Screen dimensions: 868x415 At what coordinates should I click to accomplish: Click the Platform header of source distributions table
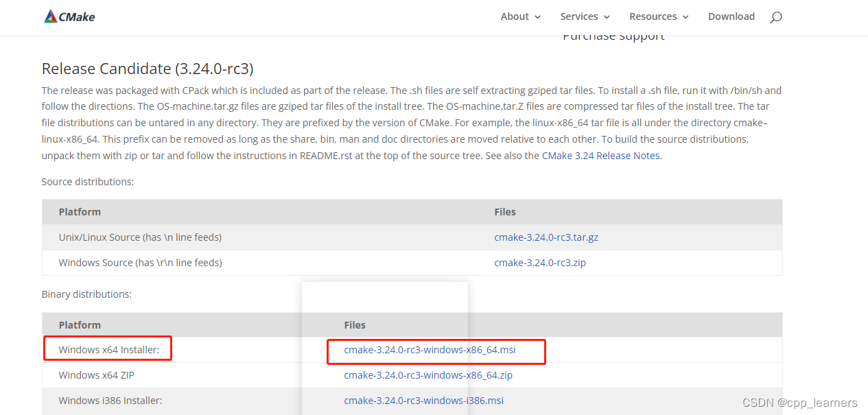pyautogui.click(x=80, y=211)
